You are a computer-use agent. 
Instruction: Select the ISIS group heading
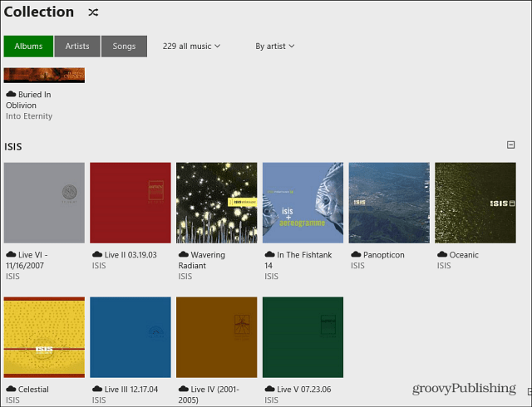(x=13, y=146)
